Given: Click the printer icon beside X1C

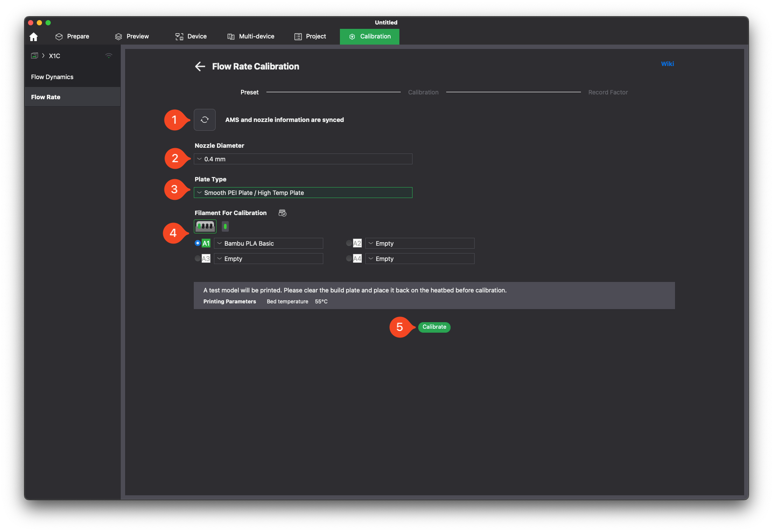Looking at the screenshot, I should 35,56.
